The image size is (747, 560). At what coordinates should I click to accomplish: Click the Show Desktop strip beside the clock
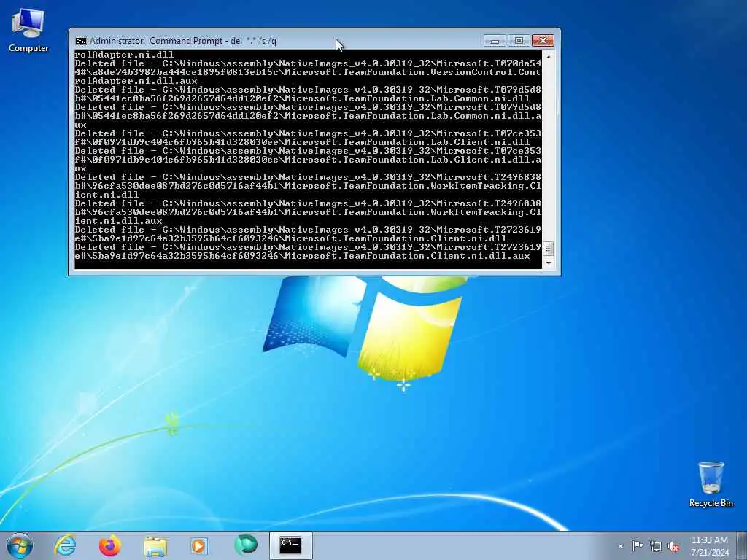[x=742, y=545]
